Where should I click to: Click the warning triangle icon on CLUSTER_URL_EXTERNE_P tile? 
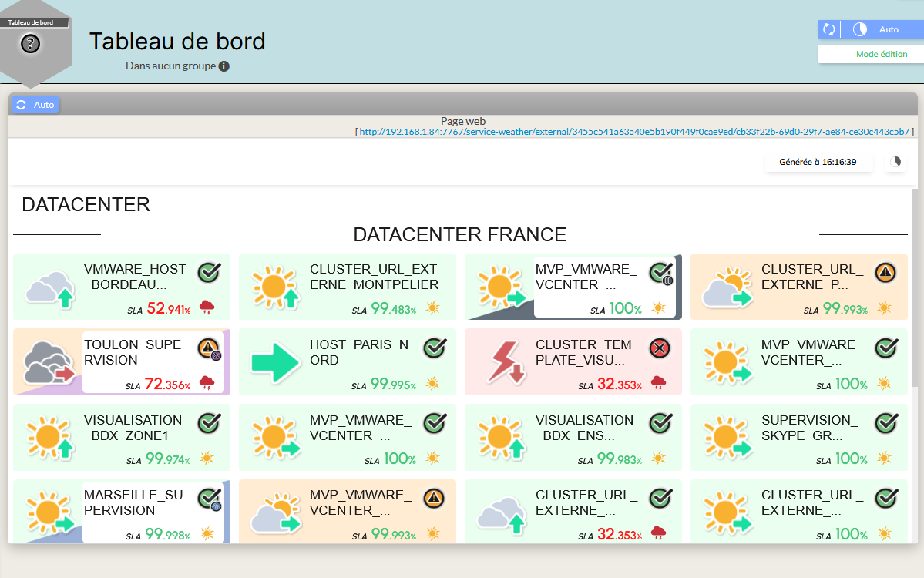point(885,273)
